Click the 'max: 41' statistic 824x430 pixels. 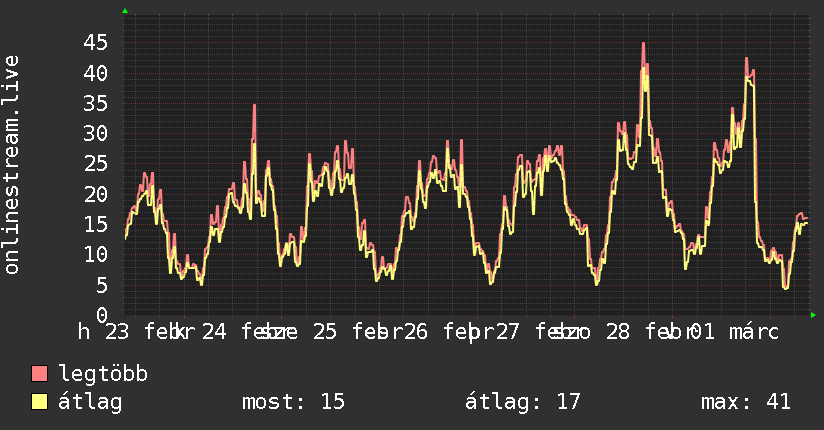coord(746,402)
